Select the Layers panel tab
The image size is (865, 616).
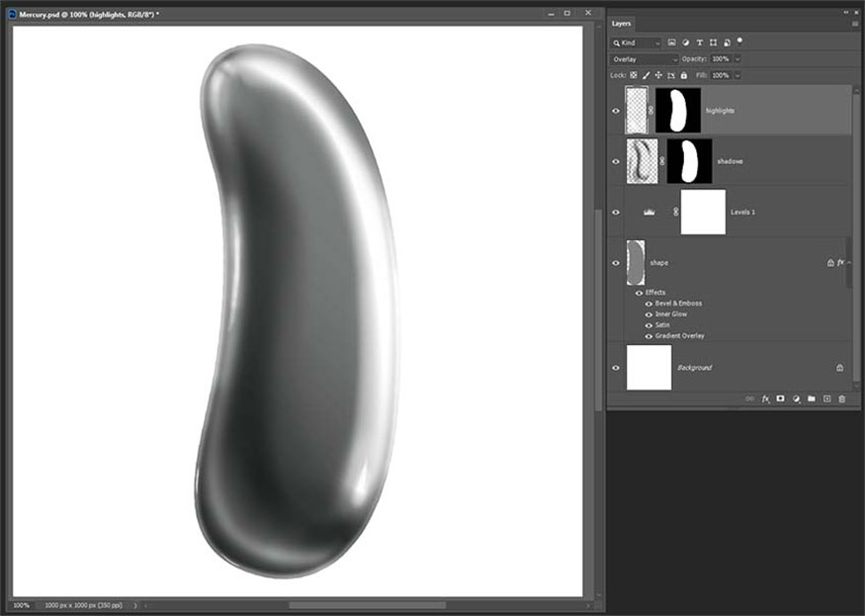(x=621, y=24)
